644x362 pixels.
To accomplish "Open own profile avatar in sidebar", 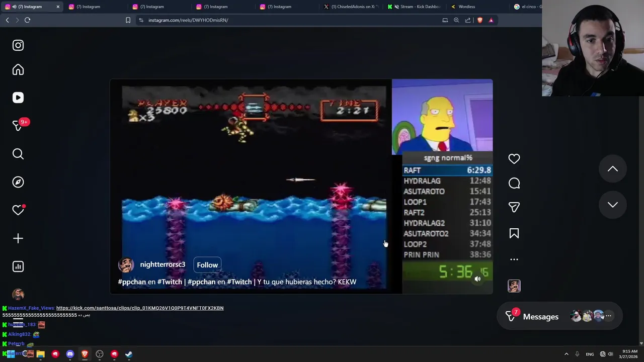I will [x=18, y=294].
